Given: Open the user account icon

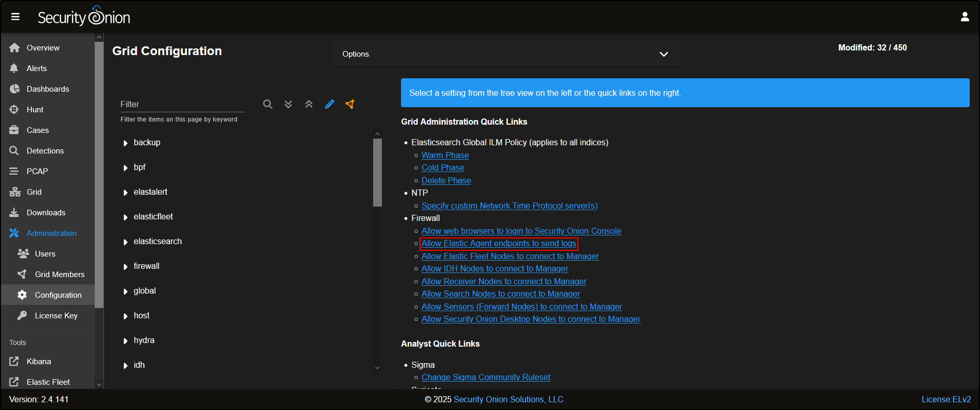Looking at the screenshot, I should pos(965,17).
